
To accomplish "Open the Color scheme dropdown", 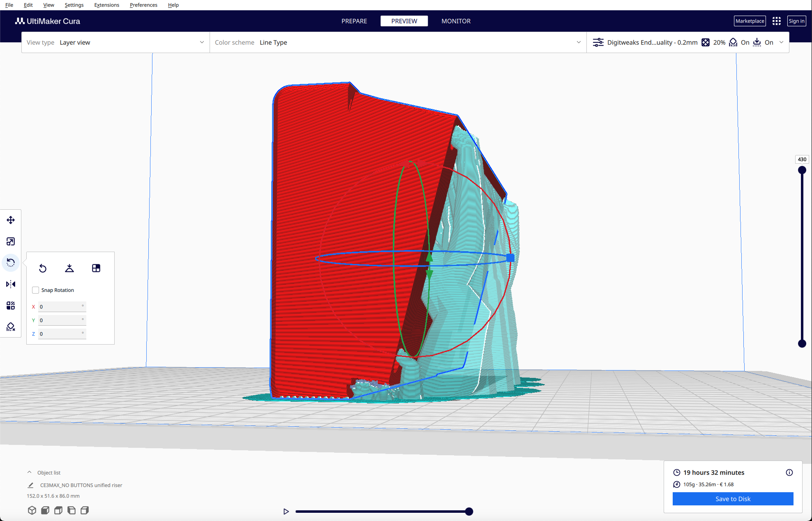I will click(x=398, y=42).
